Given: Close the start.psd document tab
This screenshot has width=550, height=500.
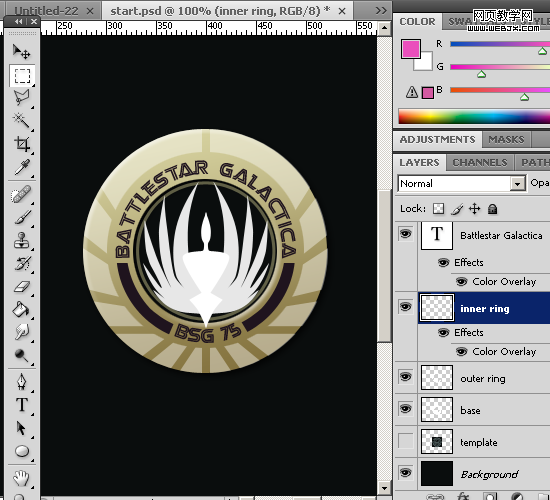Looking at the screenshot, I should 342,11.
